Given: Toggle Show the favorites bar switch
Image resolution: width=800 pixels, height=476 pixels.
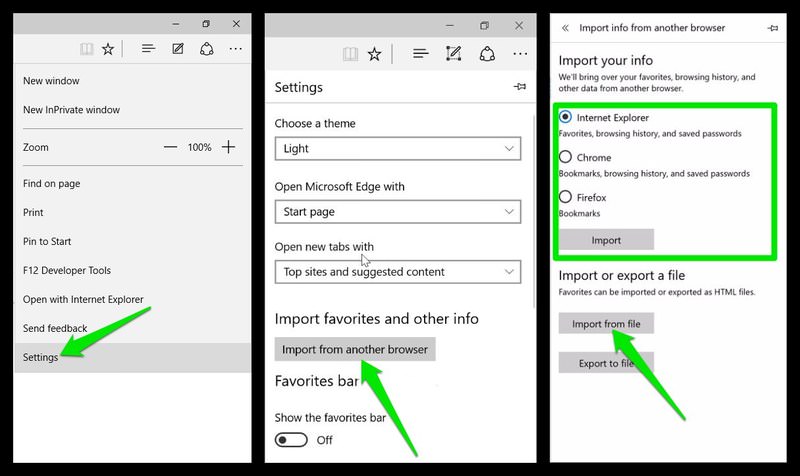Looking at the screenshot, I should pyautogui.click(x=291, y=440).
